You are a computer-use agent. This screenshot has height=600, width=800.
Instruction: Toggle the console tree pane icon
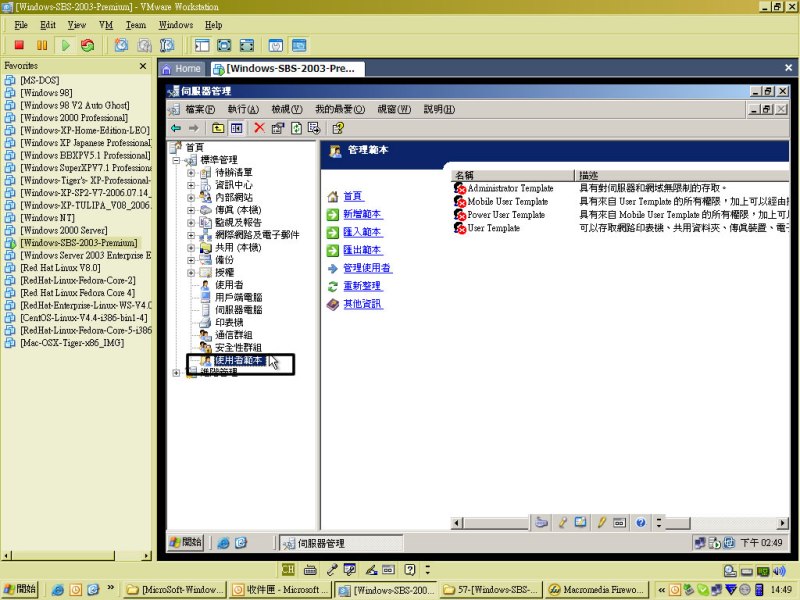point(236,128)
